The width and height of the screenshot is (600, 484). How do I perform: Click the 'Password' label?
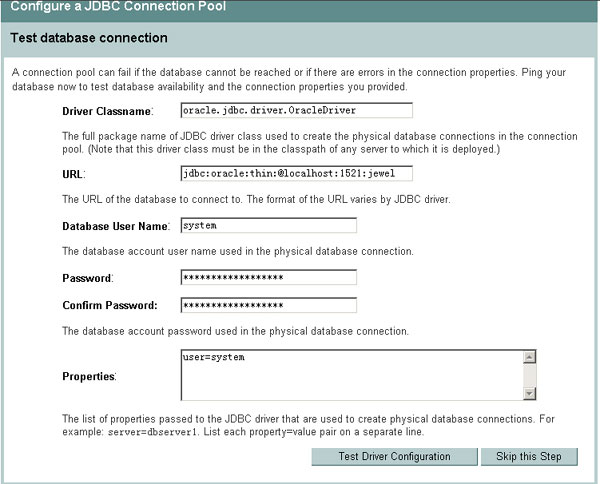88,278
